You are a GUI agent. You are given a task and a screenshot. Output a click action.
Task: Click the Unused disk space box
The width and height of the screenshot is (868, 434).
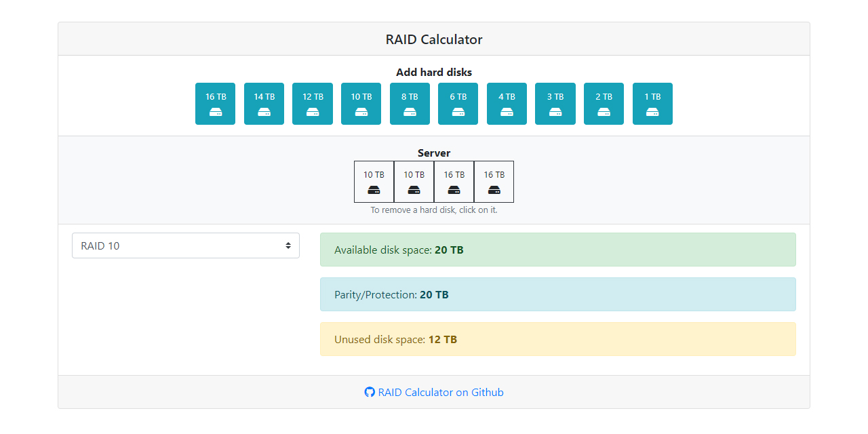point(557,339)
